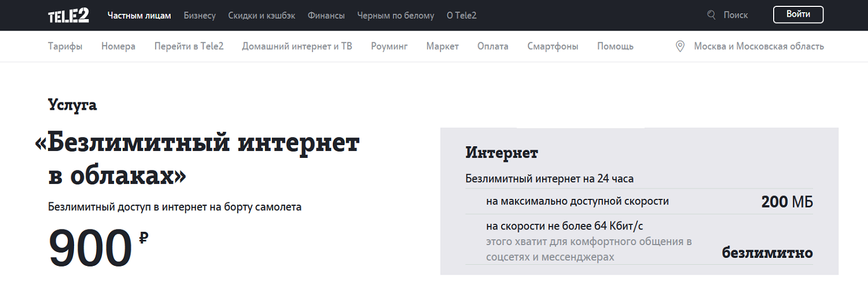Click the Tele2 logo
Viewport: 868px width, 285px height.
[68, 16]
